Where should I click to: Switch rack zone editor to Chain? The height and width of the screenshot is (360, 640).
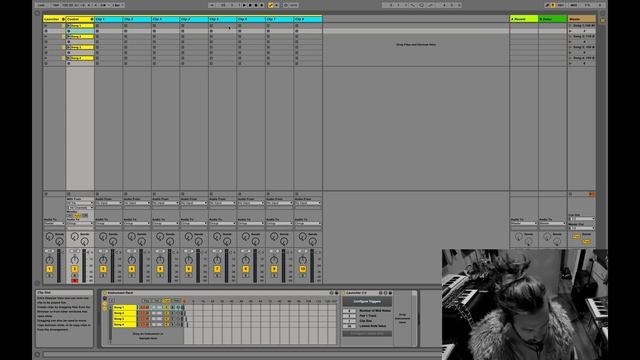(166, 301)
